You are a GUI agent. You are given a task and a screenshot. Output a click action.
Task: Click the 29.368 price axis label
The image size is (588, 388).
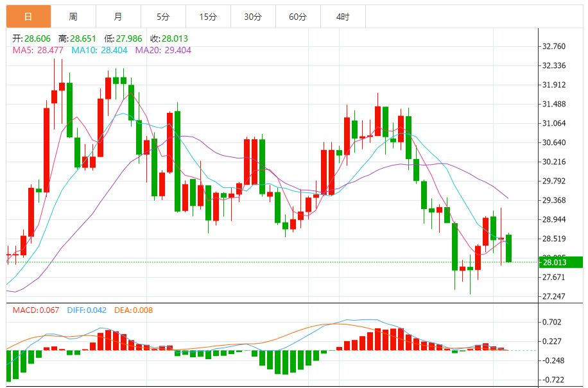pyautogui.click(x=554, y=200)
